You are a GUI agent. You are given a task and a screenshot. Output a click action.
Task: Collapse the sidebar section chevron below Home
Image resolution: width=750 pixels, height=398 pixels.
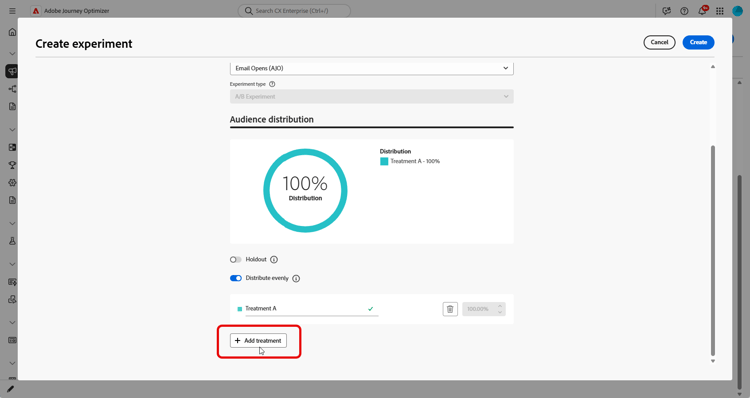tap(12, 54)
